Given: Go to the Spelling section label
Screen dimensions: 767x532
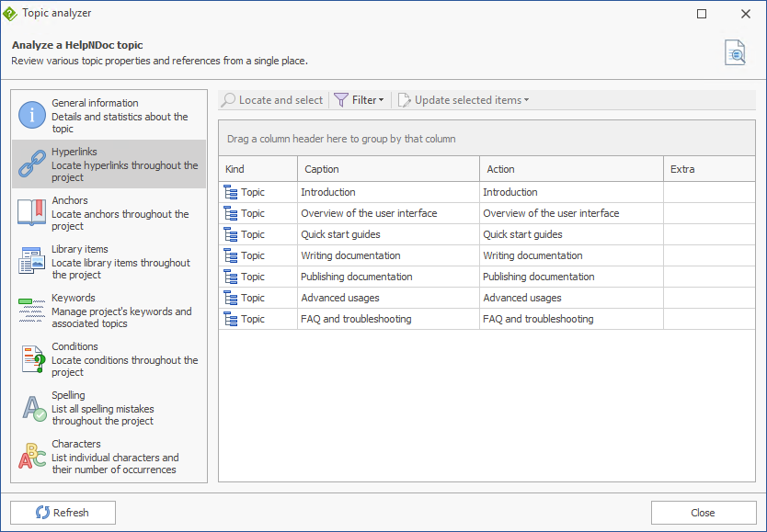Looking at the screenshot, I should (68, 395).
